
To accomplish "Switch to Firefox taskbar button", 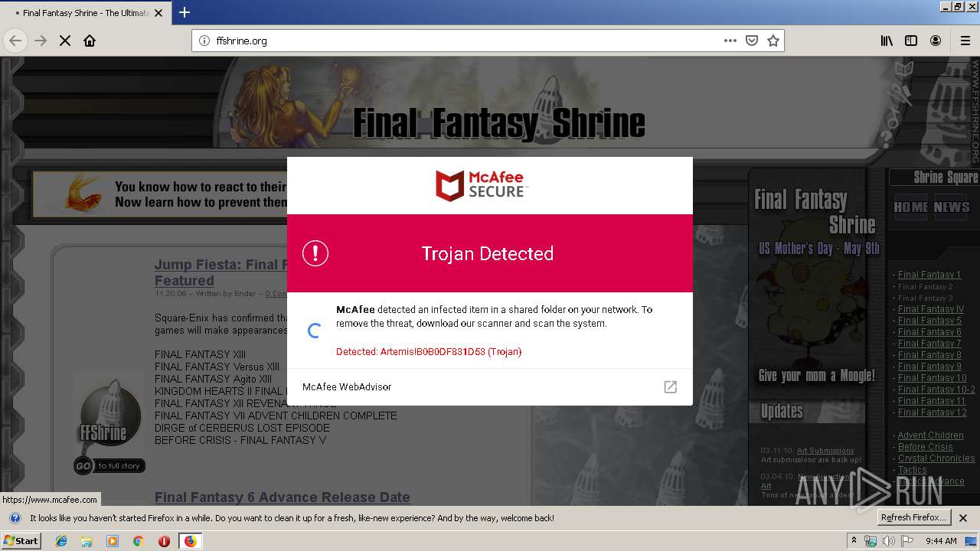I will click(190, 541).
